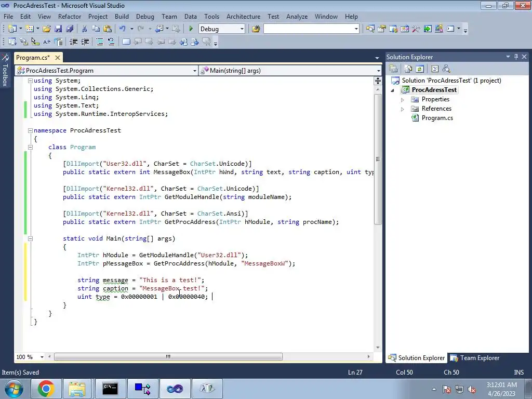This screenshot has width=532, height=399.
Task: Open the Build menu
Action: [122, 16]
